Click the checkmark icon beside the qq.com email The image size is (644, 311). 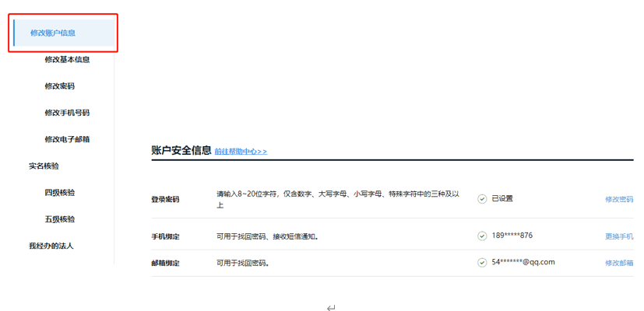click(x=482, y=263)
